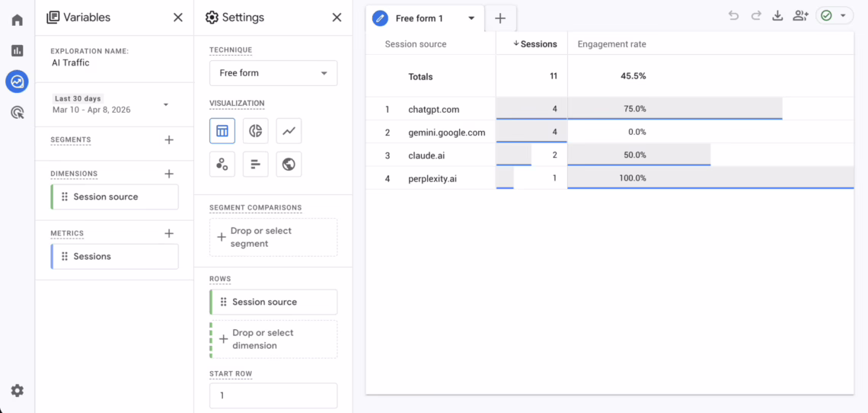Click the Totals sessions value 11
This screenshot has height=413, width=868.
tap(554, 76)
